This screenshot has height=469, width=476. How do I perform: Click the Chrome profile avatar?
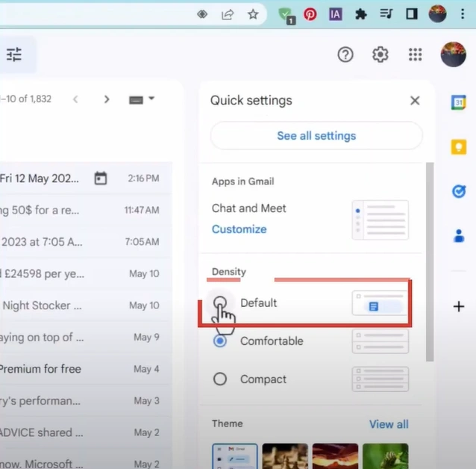point(437,13)
